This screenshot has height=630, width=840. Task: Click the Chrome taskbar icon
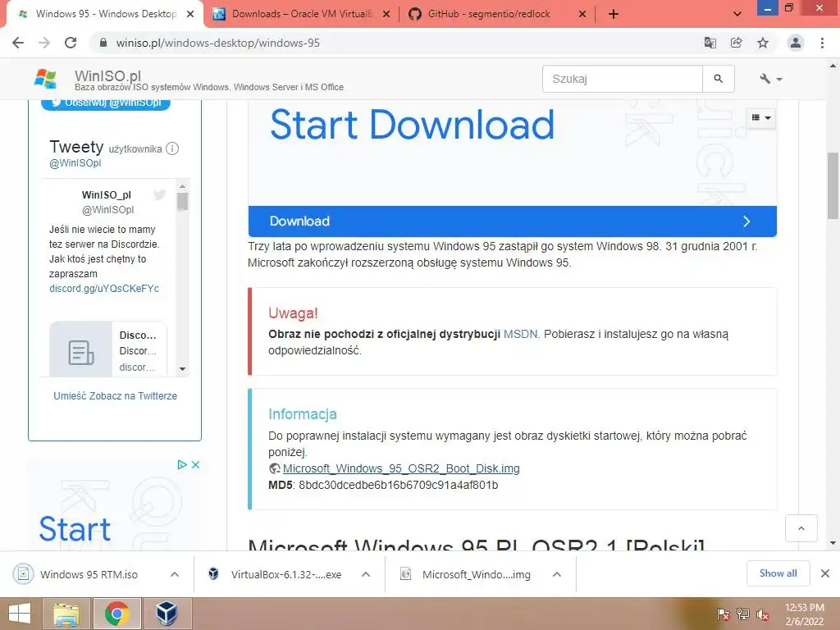click(x=117, y=614)
